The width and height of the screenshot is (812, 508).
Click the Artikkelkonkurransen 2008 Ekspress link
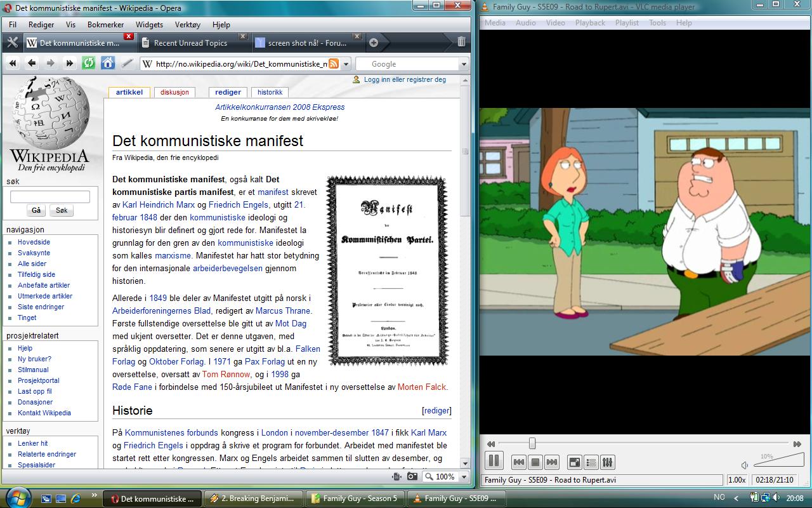[x=280, y=107]
